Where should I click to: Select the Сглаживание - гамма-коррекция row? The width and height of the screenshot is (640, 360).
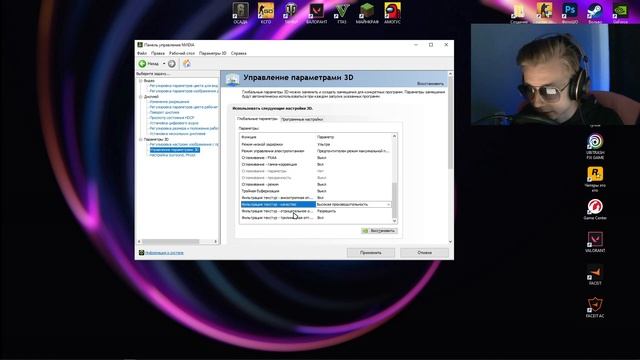(316, 164)
